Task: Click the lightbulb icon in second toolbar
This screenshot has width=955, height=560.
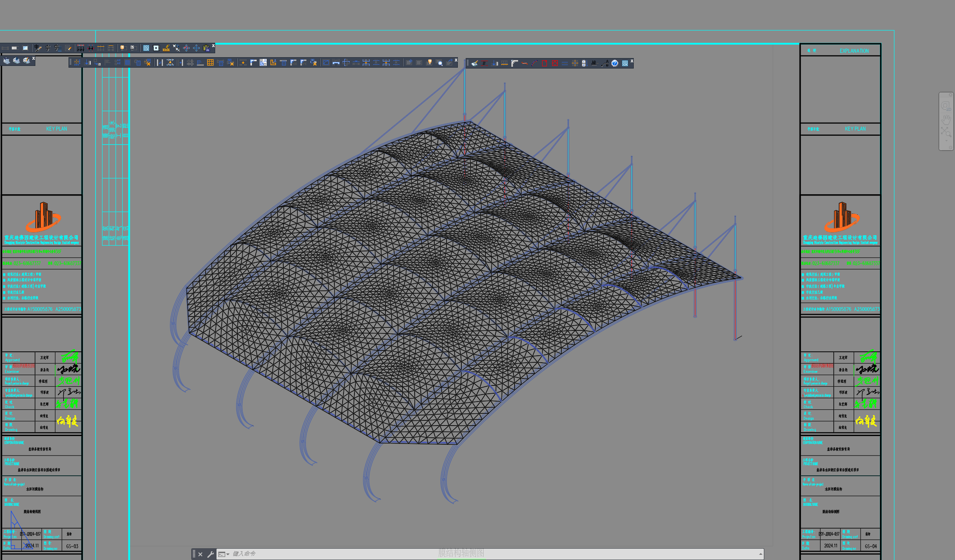Action: 429,62
